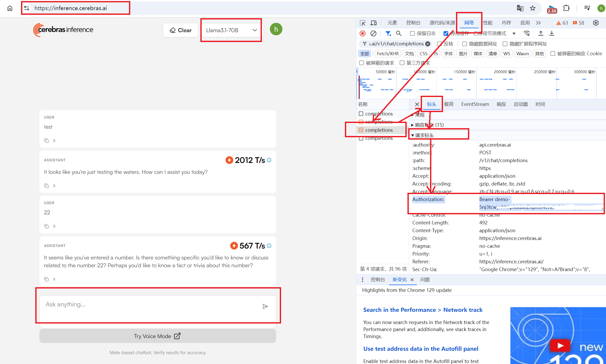Play the Chrome 129 video thumbnail
The height and width of the screenshot is (364, 606).
560,346
